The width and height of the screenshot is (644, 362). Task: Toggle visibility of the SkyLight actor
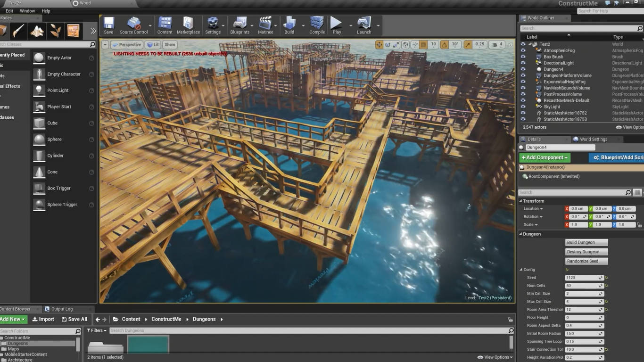point(523,107)
